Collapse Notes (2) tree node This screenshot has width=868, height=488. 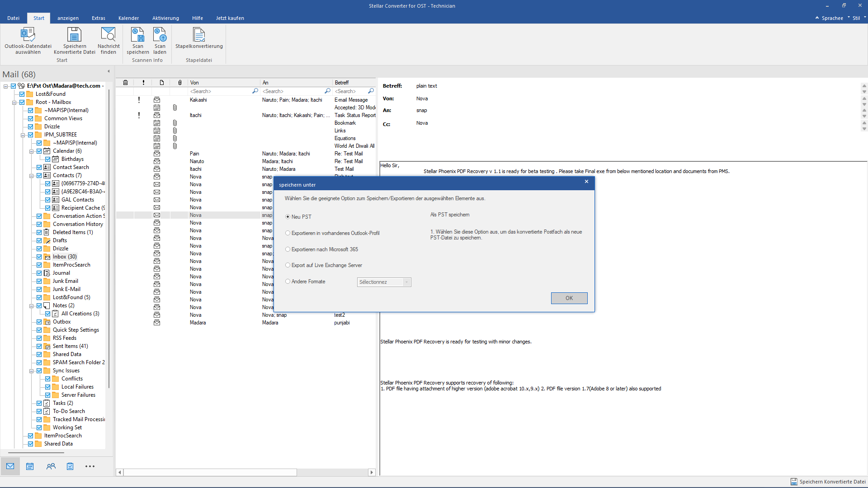click(31, 305)
